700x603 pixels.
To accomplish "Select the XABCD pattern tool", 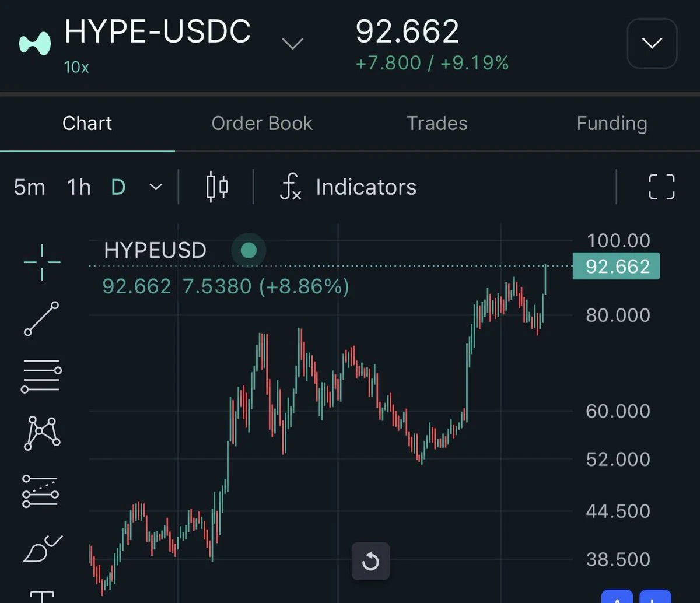I will (x=42, y=433).
